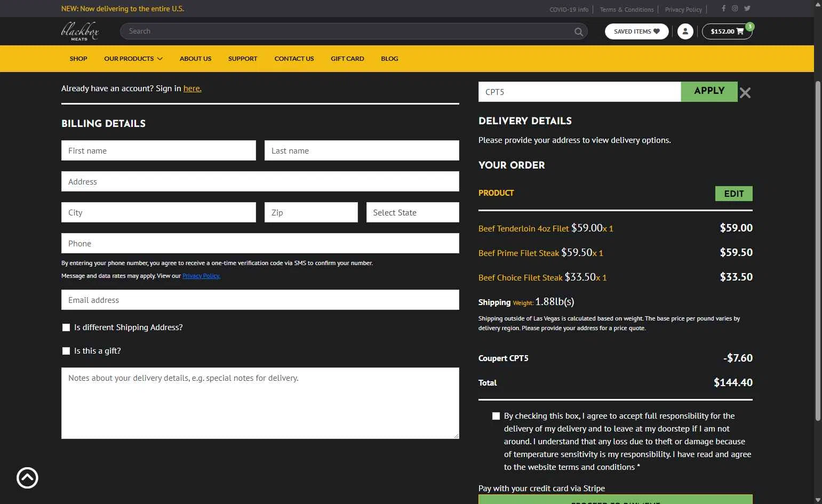The width and height of the screenshot is (822, 504).
Task: Go to Shop menu item
Action: [x=78, y=59]
